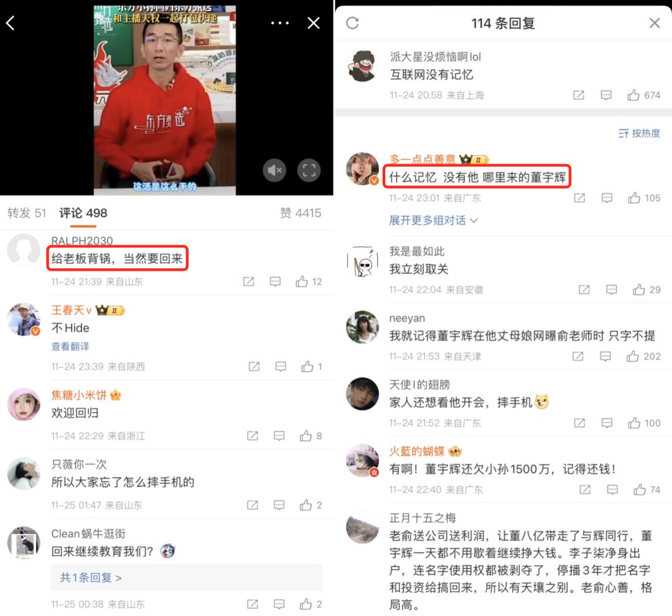672x616 pixels.
Task: Tap the back arrow above the video
Action: coord(11,23)
